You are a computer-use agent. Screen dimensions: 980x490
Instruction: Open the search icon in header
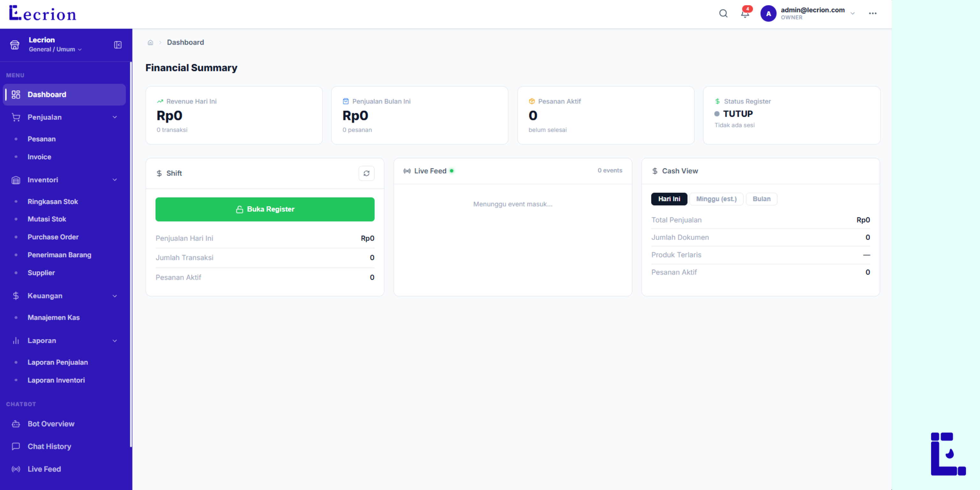723,14
